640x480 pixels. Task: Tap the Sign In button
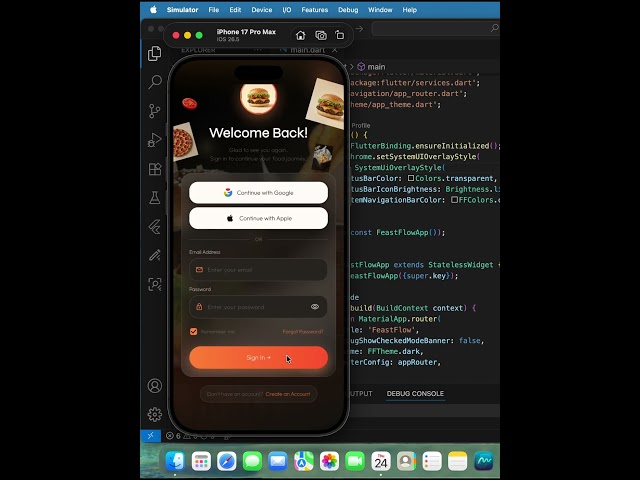[x=258, y=358]
